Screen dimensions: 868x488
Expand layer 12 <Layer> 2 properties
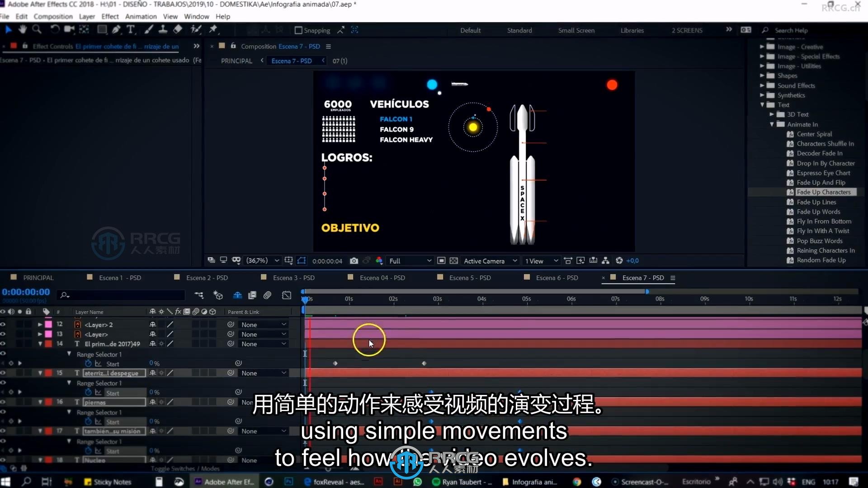40,324
